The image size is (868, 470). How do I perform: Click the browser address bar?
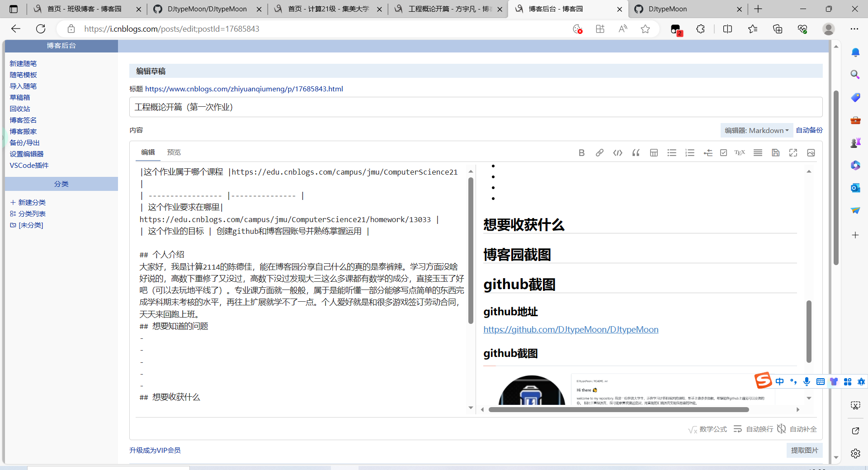pyautogui.click(x=316, y=29)
